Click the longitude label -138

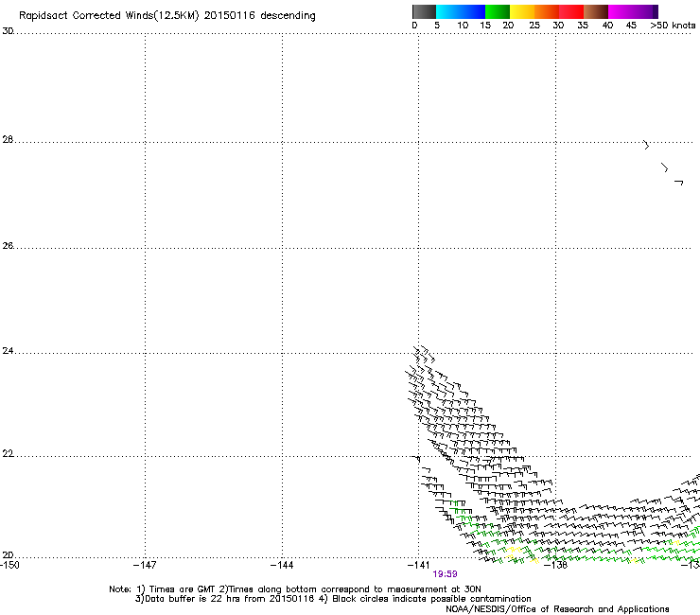click(x=556, y=565)
